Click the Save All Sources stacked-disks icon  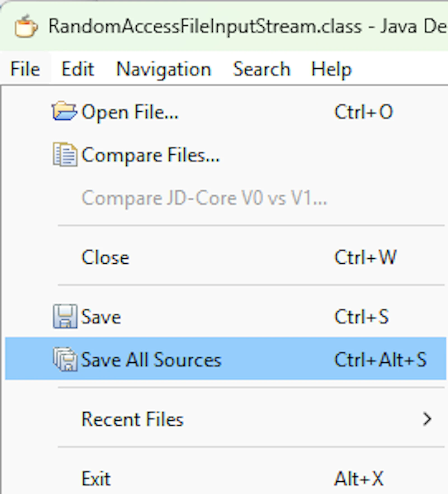tap(65, 359)
